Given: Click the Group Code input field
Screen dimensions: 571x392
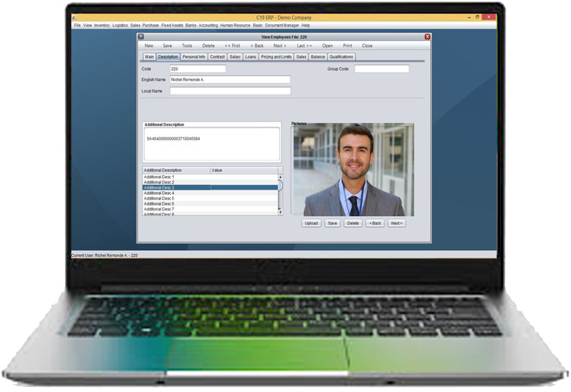Looking at the screenshot, I should point(381,69).
